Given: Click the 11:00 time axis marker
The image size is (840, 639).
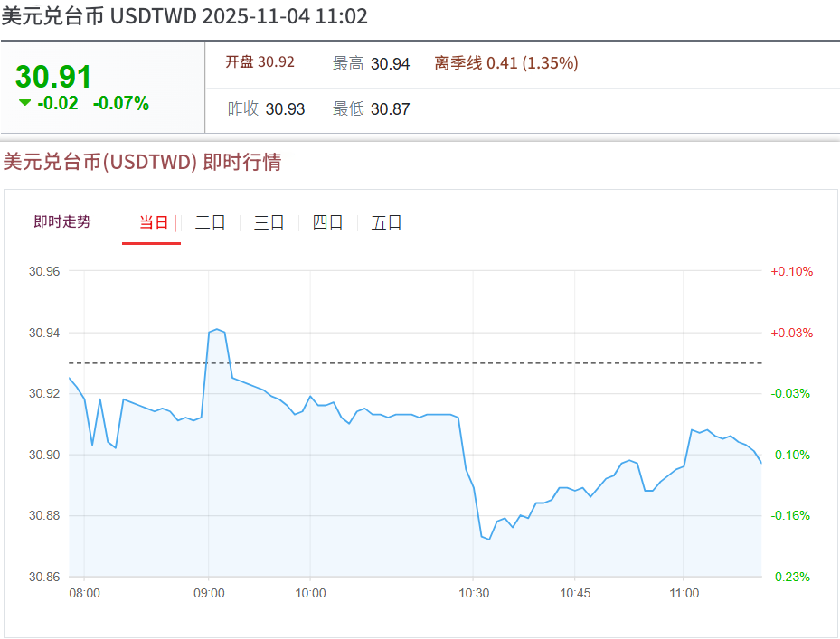Looking at the screenshot, I should click(684, 594).
